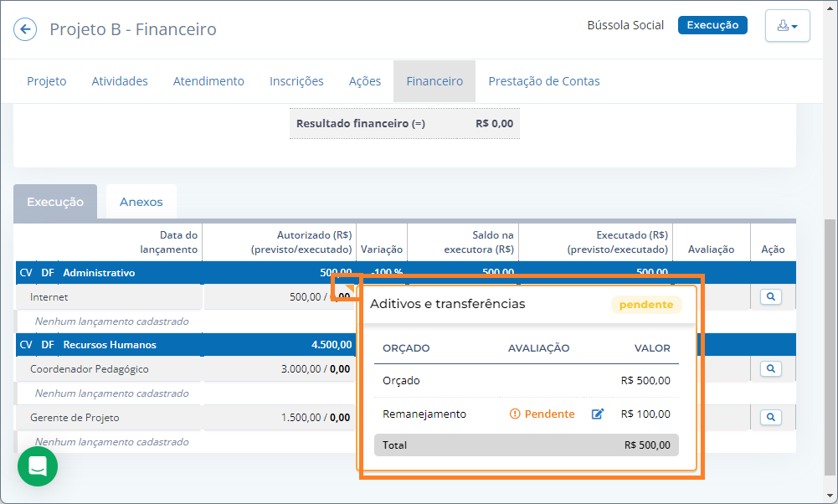Go to the Inscrições tab

click(296, 81)
